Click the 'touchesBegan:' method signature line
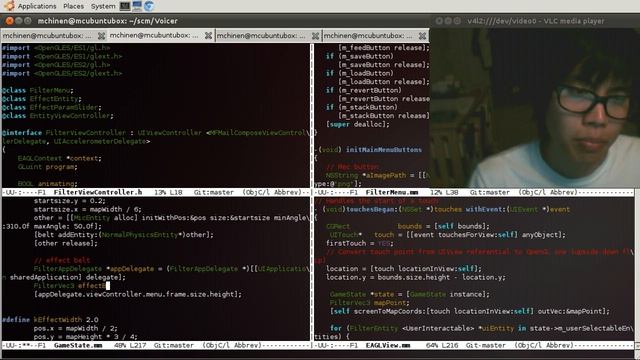The image size is (640, 360). point(442,209)
